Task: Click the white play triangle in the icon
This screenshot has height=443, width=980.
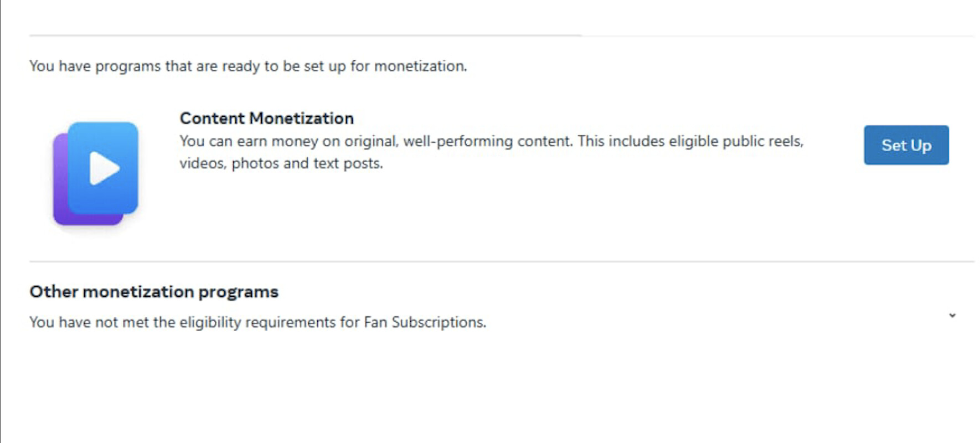Action: click(x=104, y=168)
